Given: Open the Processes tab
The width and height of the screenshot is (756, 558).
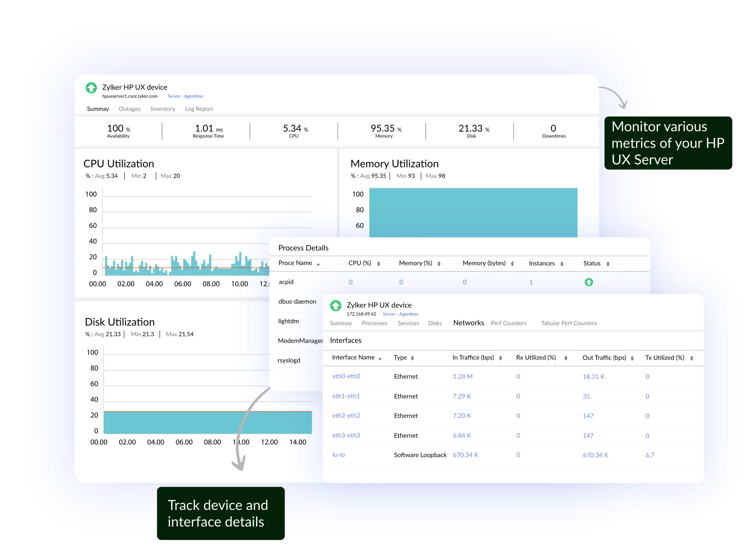Looking at the screenshot, I should click(x=374, y=323).
